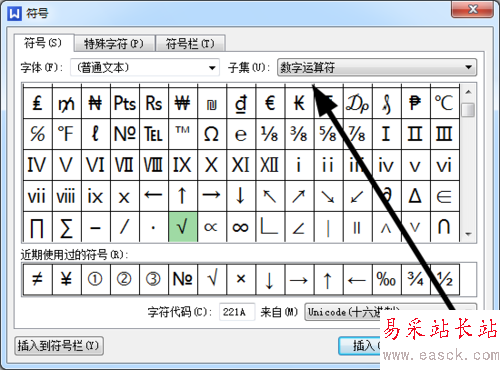The width and height of the screenshot is (500, 370).
Task: Close the 符号 dialog window
Action: (472, 9)
